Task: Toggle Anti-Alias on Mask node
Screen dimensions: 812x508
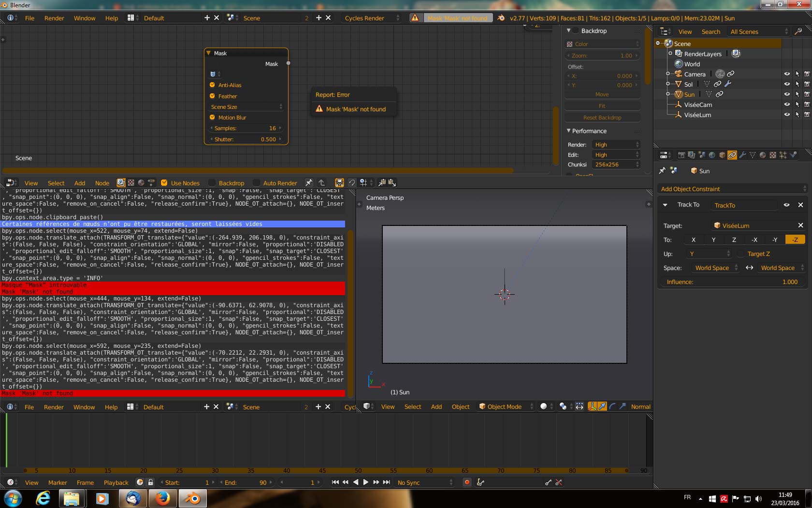Action: (212, 85)
